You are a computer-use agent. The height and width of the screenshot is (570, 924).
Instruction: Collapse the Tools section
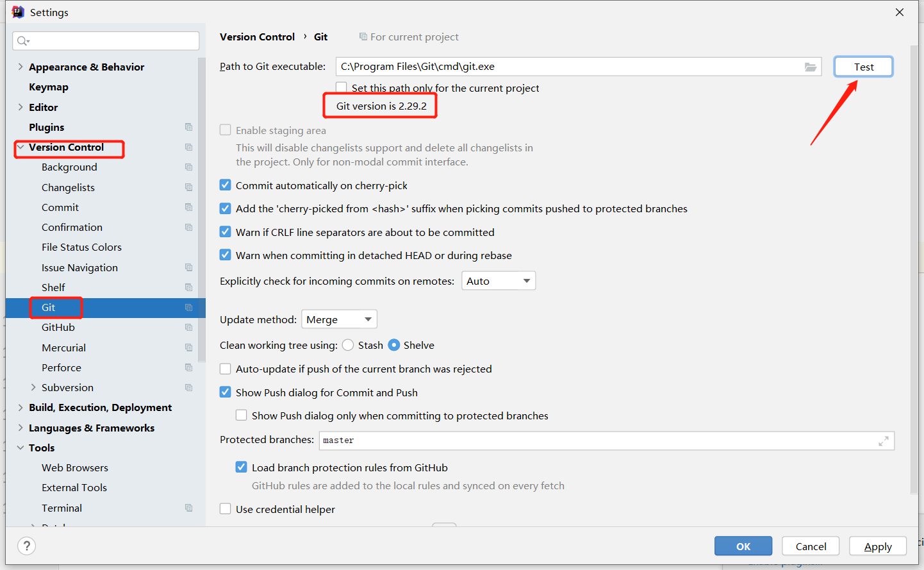pyautogui.click(x=21, y=448)
